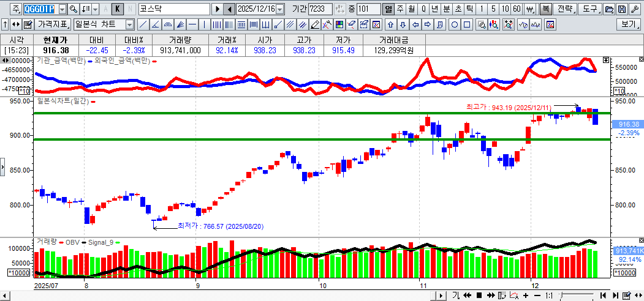644x301 pixels.
Task: Switch to weekly (주) period
Action: [400, 9]
